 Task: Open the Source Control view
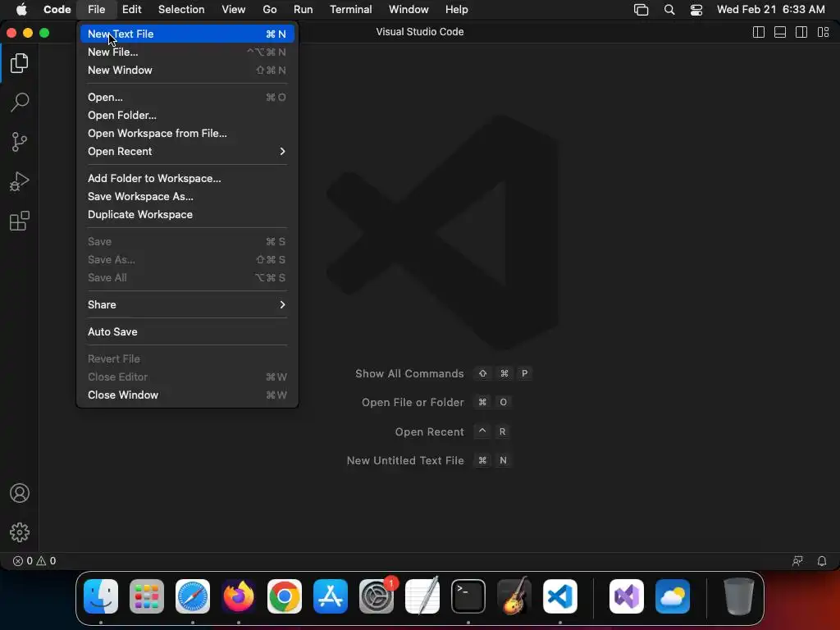[x=20, y=142]
